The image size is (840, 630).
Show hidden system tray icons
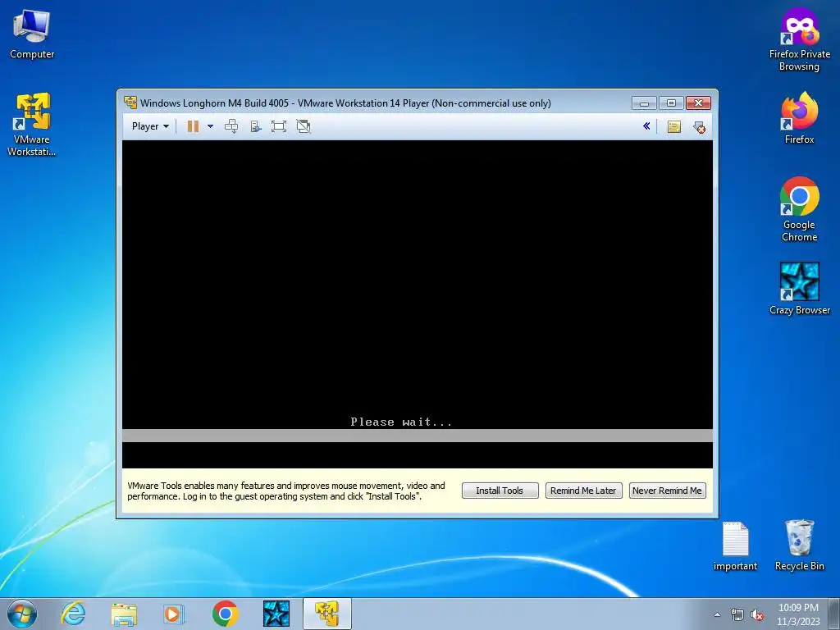point(717,614)
